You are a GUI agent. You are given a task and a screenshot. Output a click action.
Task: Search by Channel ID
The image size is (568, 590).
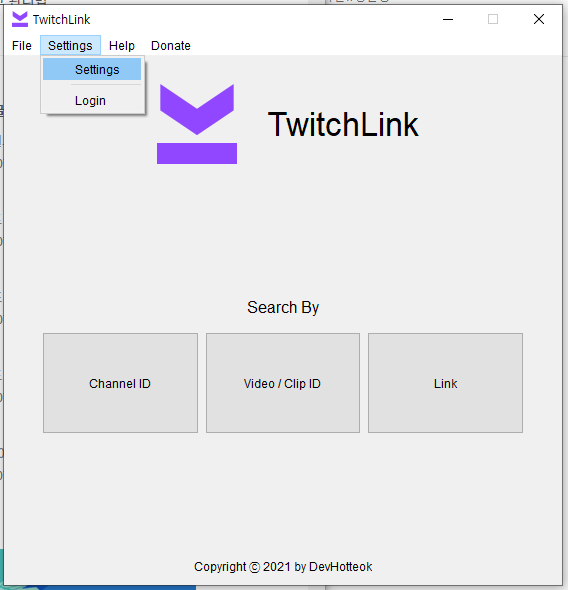click(120, 383)
